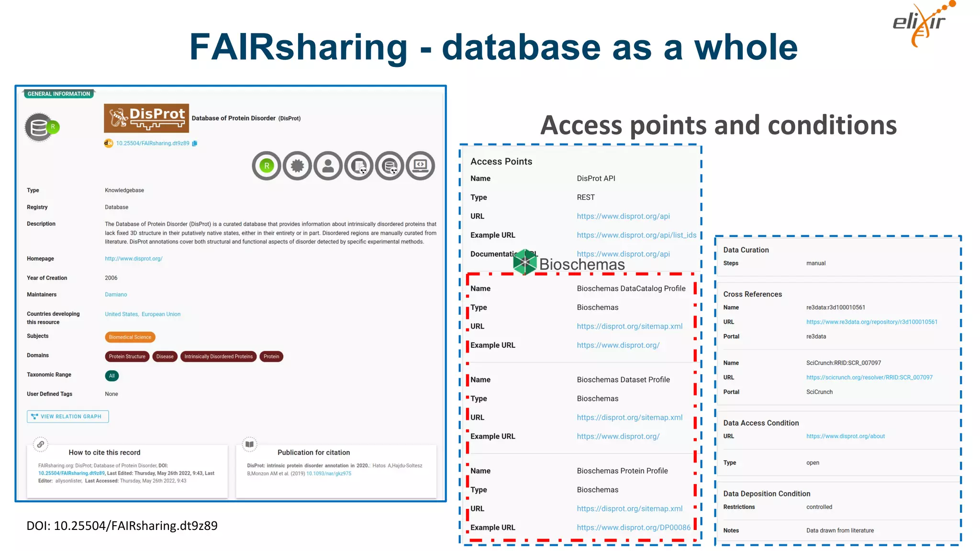Follow the United States country link
This screenshot has width=980, height=551.
122,314
